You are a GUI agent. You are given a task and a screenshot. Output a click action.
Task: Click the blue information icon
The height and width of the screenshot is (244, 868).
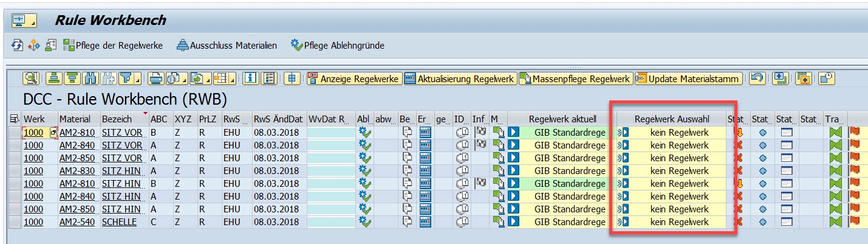tap(251, 78)
